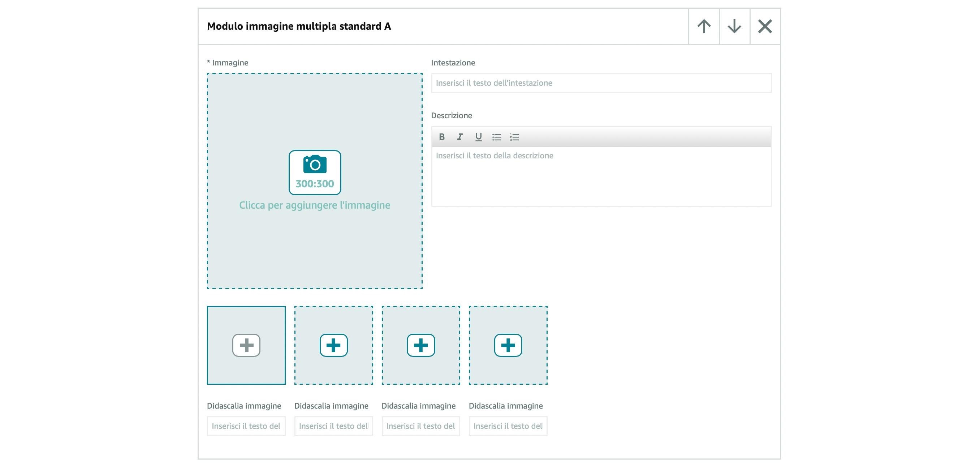Viewport: 980px width, 465px height.
Task: Focus the Descrizione text area
Action: click(601, 177)
